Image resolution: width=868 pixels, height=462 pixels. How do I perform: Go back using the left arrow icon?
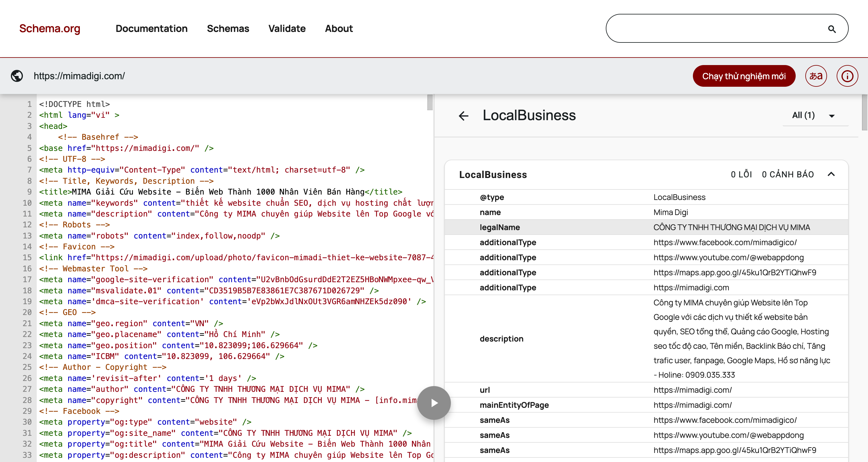[464, 116]
